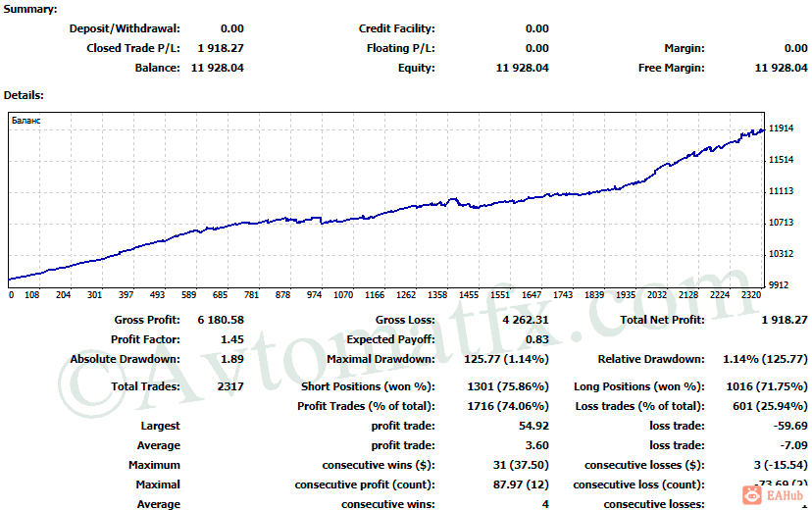Click the Deposit/Withdrawal label
812x510 pixels.
coord(125,28)
